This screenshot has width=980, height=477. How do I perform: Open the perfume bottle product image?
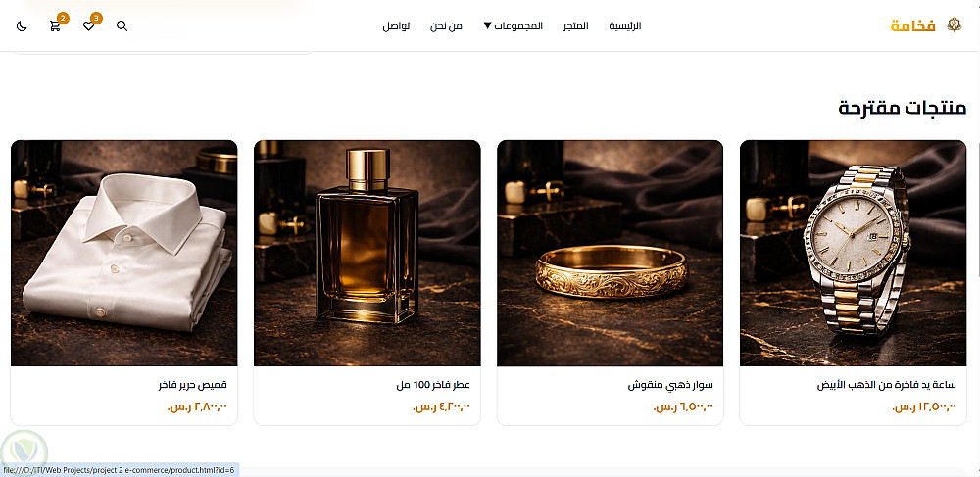[367, 253]
